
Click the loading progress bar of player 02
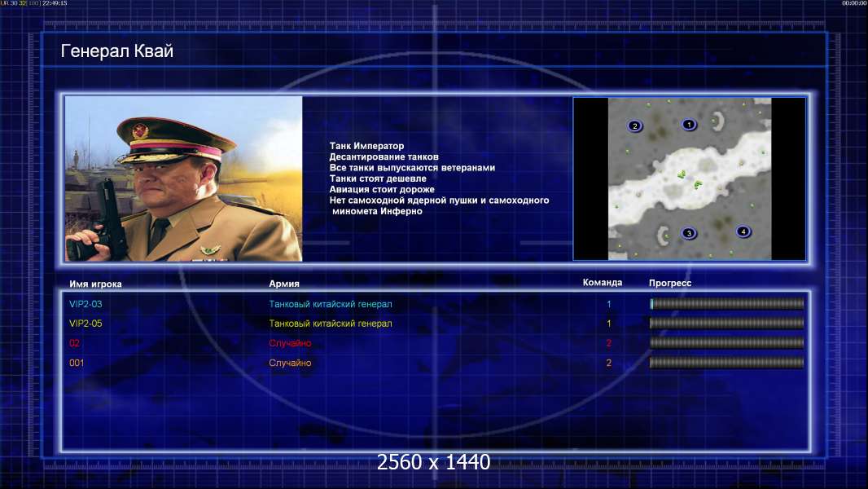point(727,343)
